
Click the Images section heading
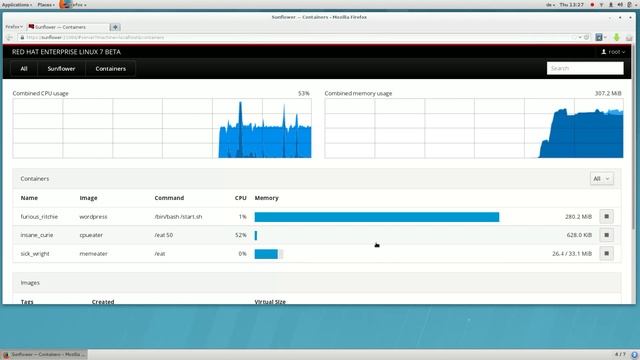(30, 282)
